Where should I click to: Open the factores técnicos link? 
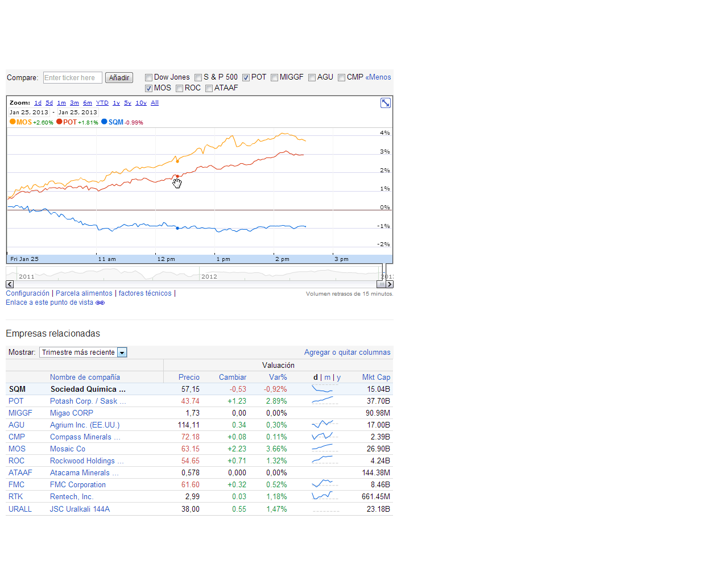145,293
